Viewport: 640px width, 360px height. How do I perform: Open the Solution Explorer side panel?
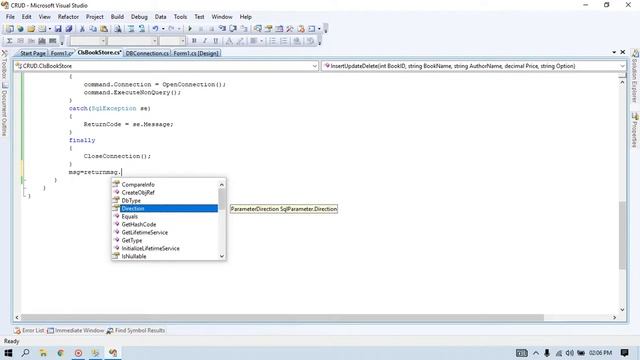coord(635,76)
